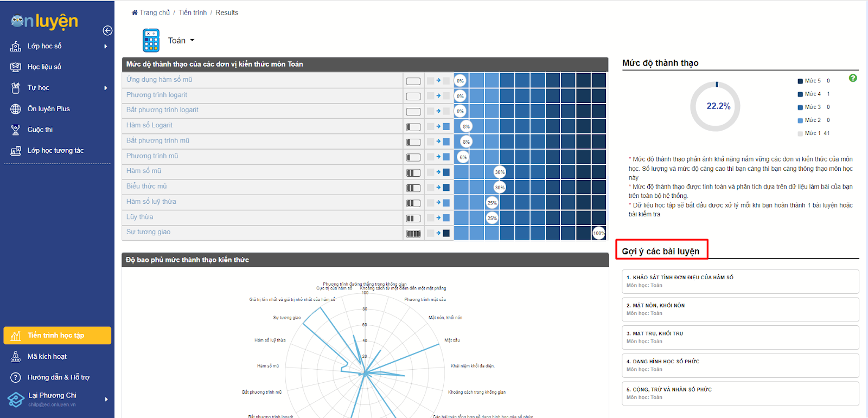Viewport: 868px width, 418px height.
Task: Click the Bất phương trình mũ row label
Action: pos(158,140)
